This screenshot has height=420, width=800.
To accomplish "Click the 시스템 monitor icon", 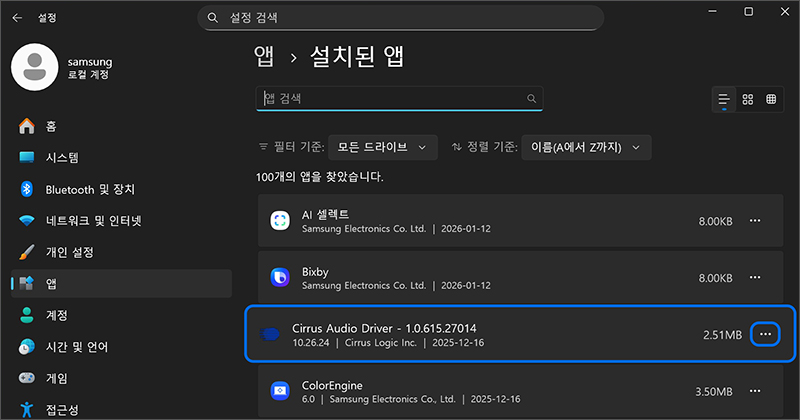I will pos(27,157).
